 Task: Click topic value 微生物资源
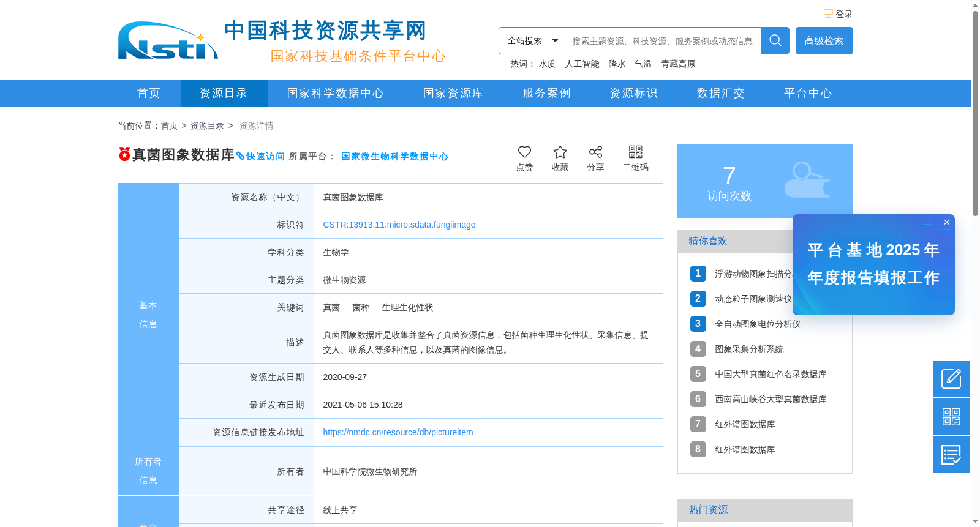point(344,280)
